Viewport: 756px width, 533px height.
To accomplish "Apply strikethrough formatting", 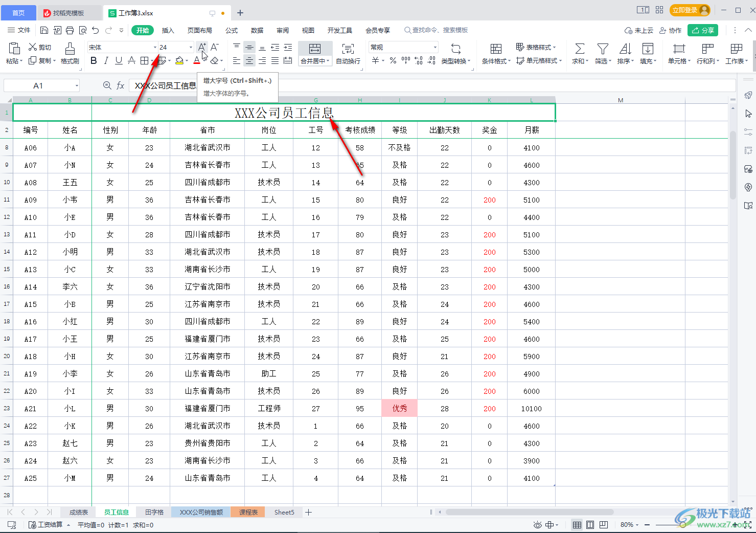I will click(x=131, y=61).
